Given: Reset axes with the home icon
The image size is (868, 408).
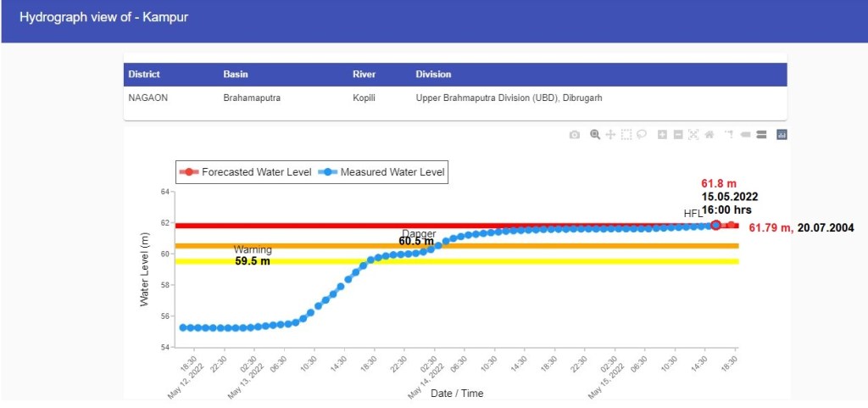Looking at the screenshot, I should (x=709, y=135).
